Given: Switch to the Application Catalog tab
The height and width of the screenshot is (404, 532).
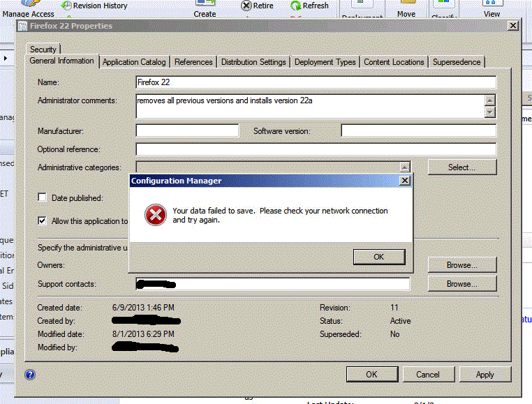Looking at the screenshot, I should [134, 62].
